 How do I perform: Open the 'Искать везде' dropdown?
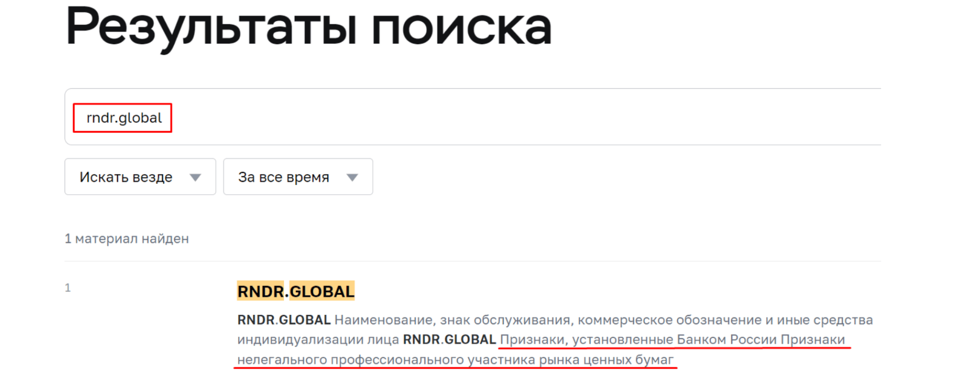pyautogui.click(x=140, y=177)
